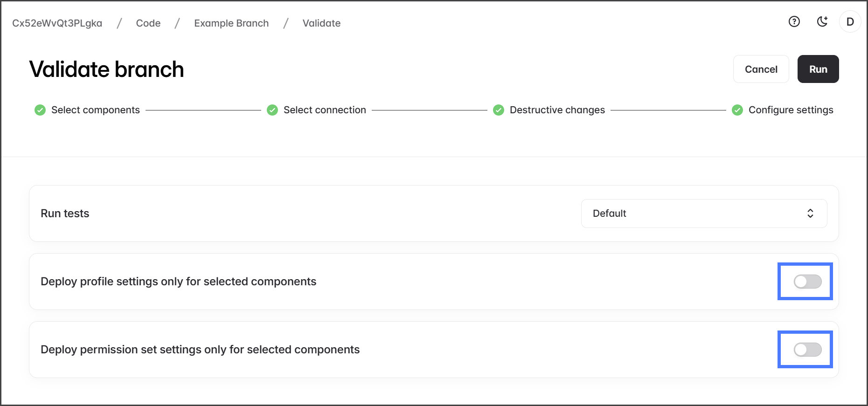Enable deploy permission set settings toggle
868x406 pixels.
(807, 350)
